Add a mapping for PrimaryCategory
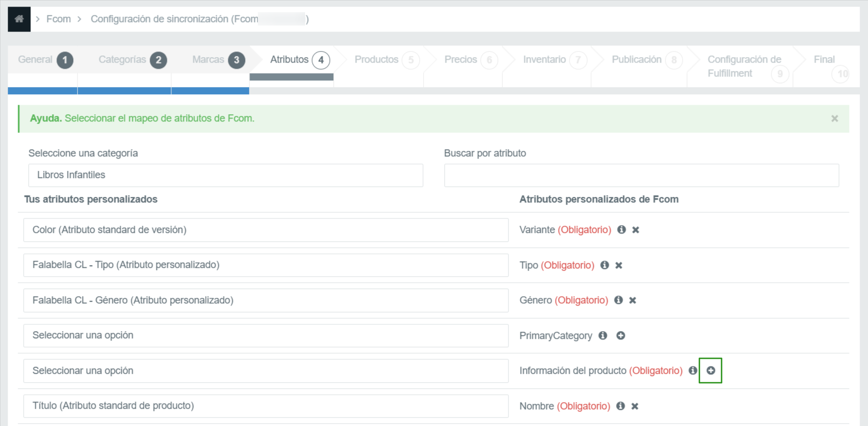The image size is (868, 426). pos(621,336)
